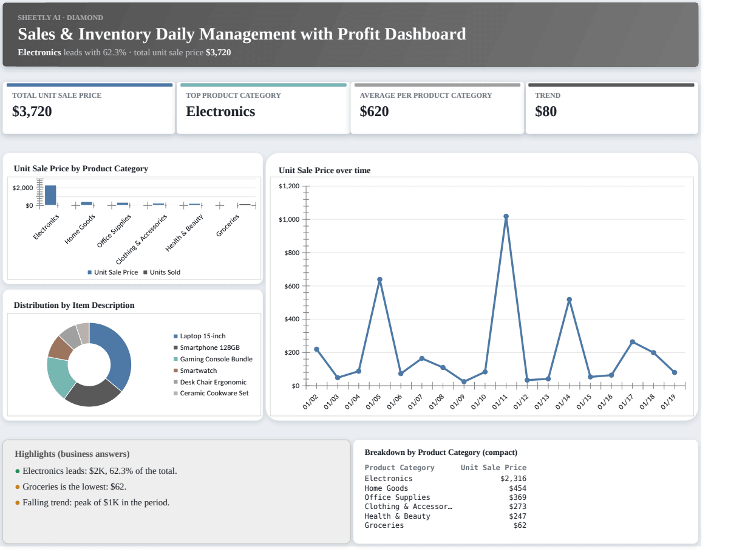The width and height of the screenshot is (745, 560).
Task: Click the $1,000 y-axis label
Action: click(289, 219)
